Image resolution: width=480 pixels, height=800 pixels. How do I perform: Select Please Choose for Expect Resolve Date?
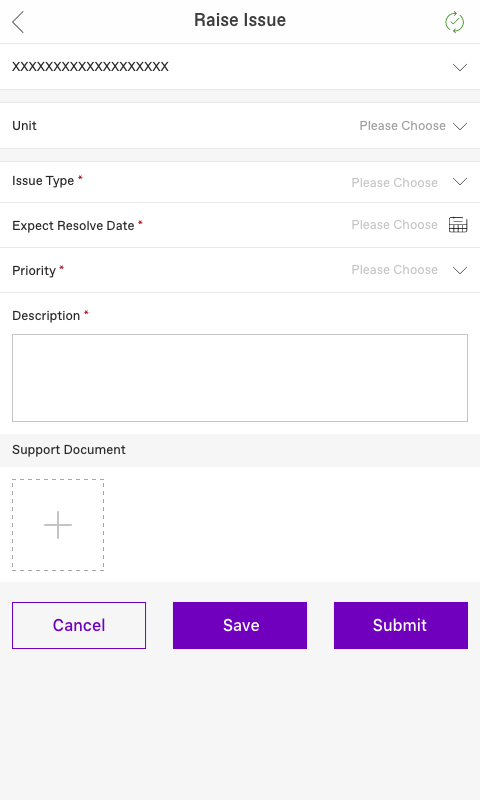coord(394,224)
